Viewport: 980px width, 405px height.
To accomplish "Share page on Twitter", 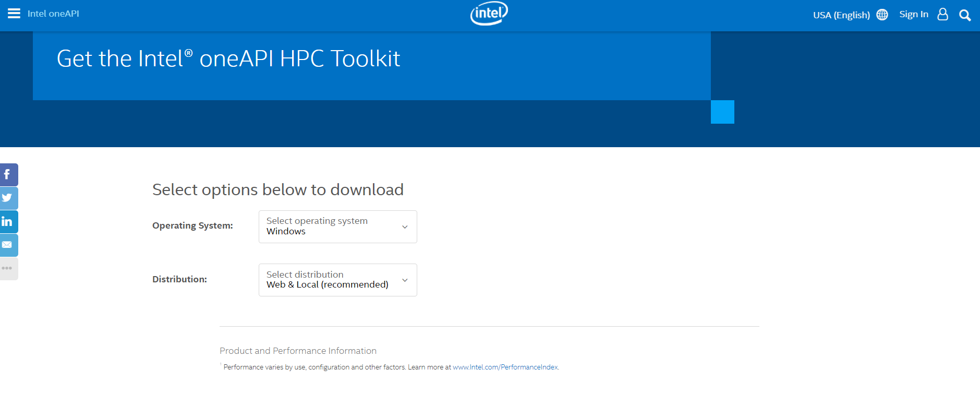I will point(8,198).
